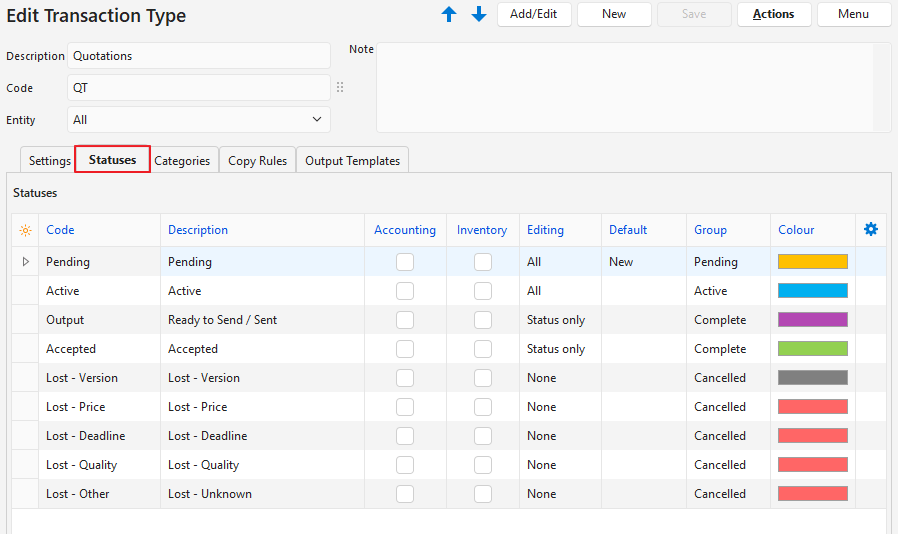Sort by the Group column header
Image resolution: width=898 pixels, height=534 pixels.
click(710, 230)
